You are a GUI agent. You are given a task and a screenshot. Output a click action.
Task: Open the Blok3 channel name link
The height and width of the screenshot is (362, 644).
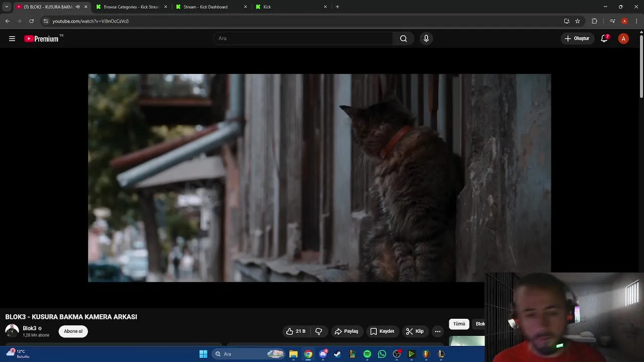point(29,328)
